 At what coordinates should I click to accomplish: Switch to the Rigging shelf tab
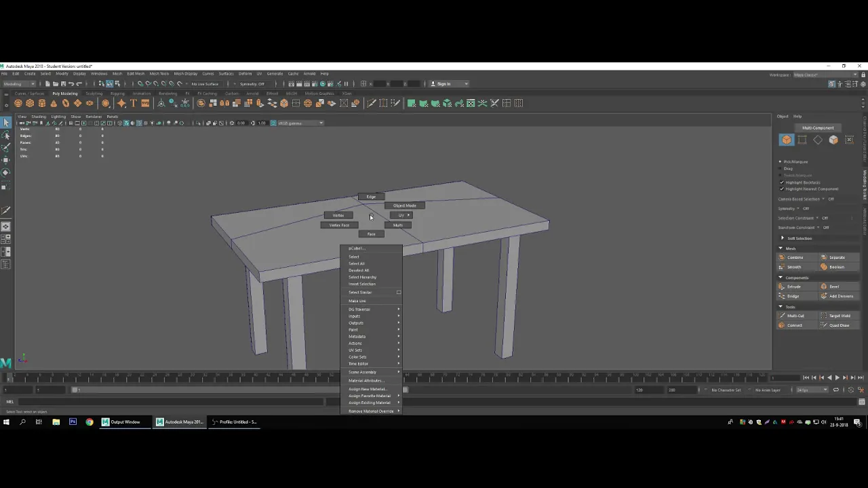click(x=117, y=94)
